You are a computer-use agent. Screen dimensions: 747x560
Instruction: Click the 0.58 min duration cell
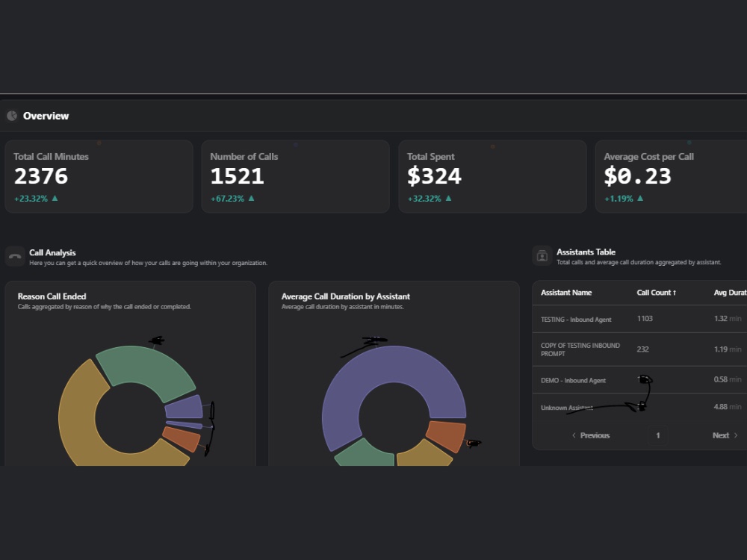728,379
